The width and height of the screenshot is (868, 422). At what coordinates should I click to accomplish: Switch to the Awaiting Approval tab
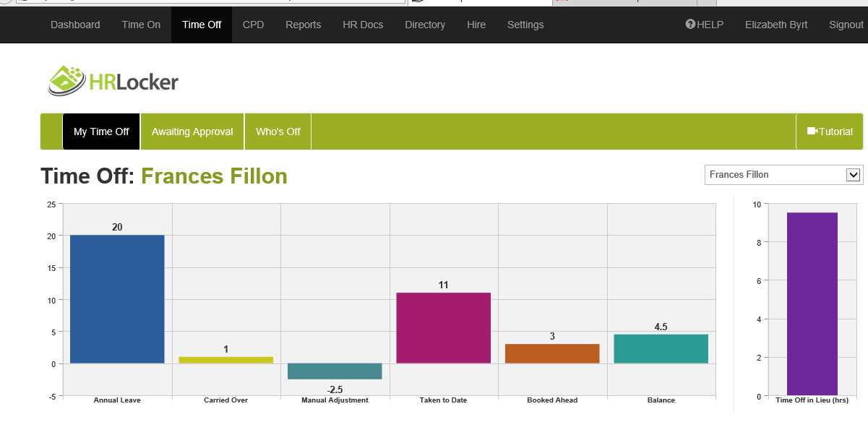pos(192,132)
